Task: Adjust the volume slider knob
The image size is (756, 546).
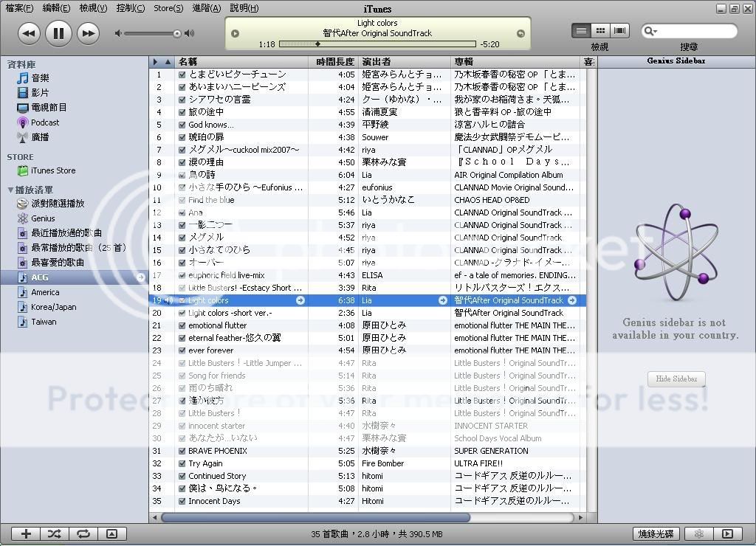Action: point(177,33)
